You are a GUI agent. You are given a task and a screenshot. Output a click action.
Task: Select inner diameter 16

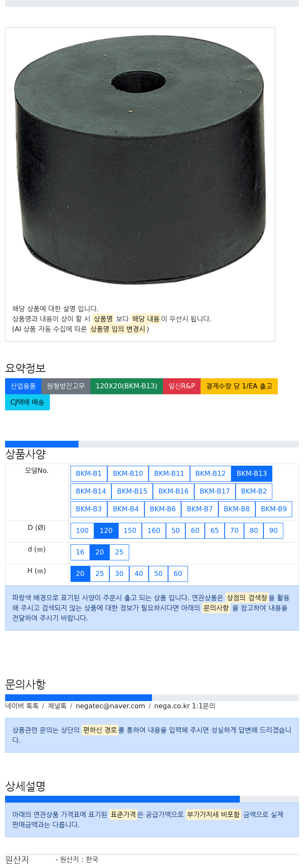(80, 552)
